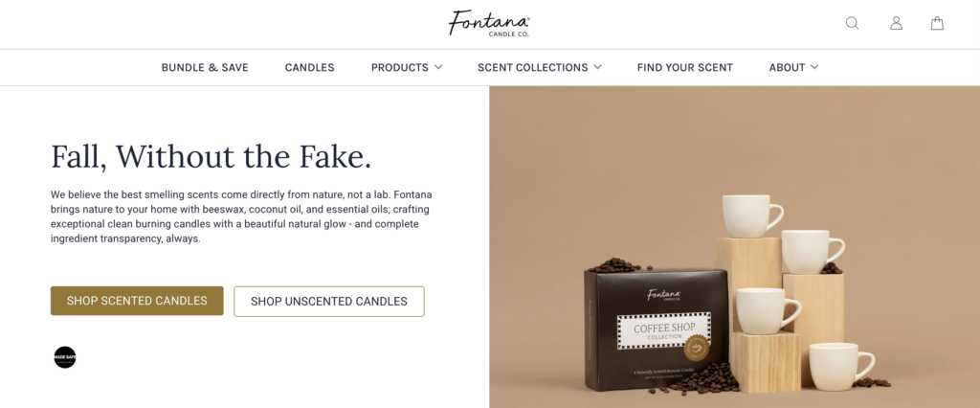Click the account profile icon
Screen dimensions: 980x408
coord(896,23)
